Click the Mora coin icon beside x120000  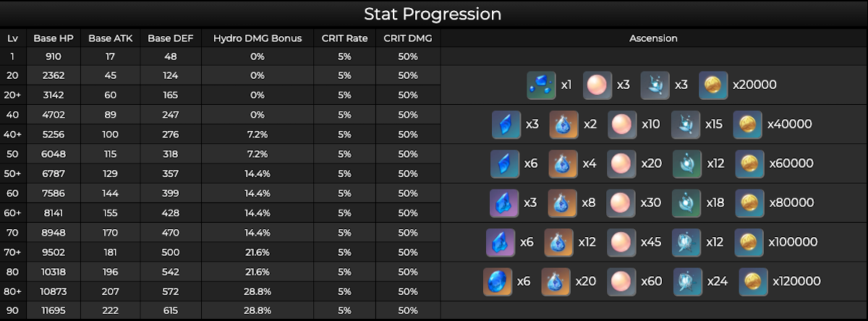(x=753, y=281)
